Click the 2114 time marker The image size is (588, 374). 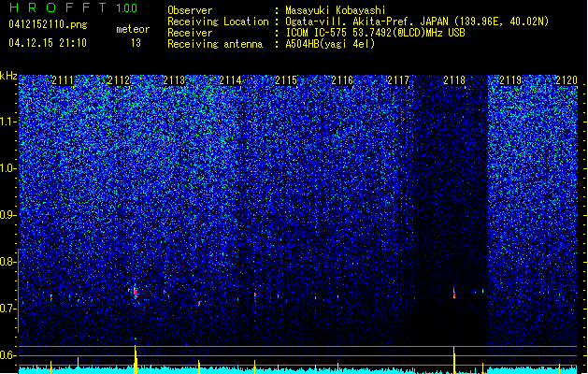point(230,80)
